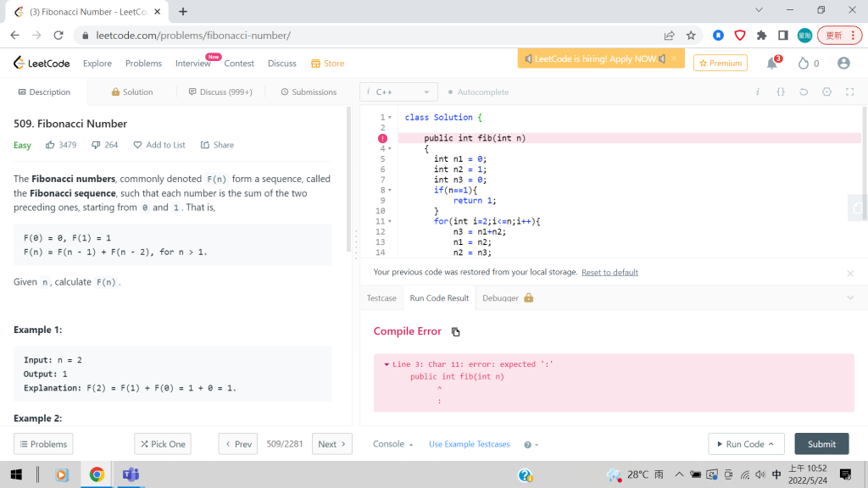Go back in browser history
The height and width of the screenshot is (488, 868).
[x=15, y=36]
